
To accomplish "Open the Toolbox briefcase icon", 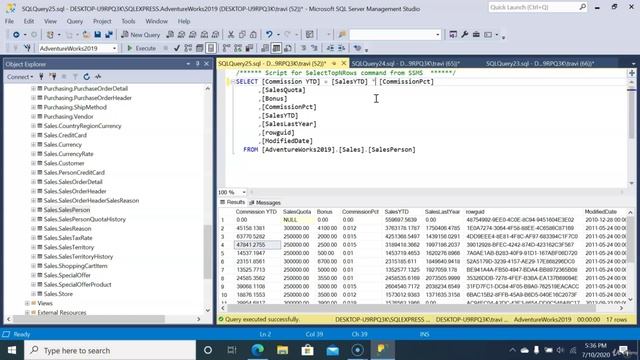I will (476, 35).
